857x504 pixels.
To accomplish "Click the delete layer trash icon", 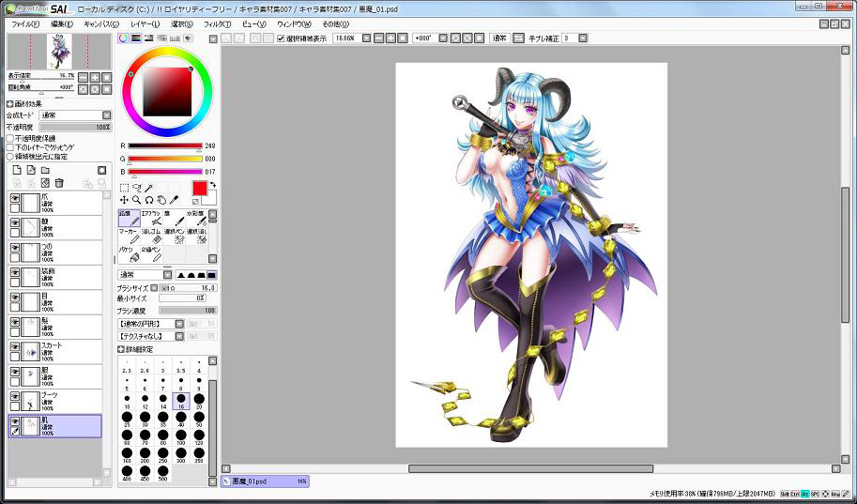I will click(x=59, y=182).
